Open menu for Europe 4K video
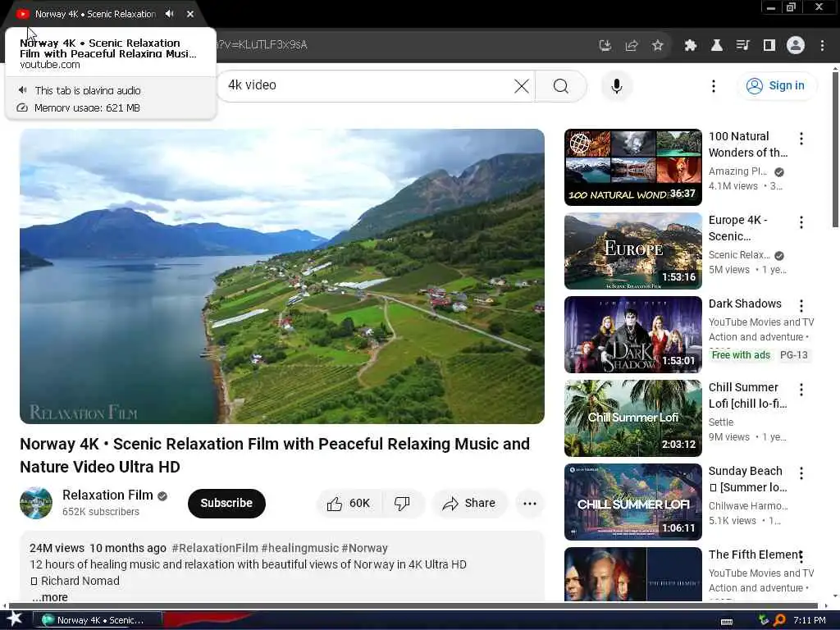 click(x=801, y=222)
